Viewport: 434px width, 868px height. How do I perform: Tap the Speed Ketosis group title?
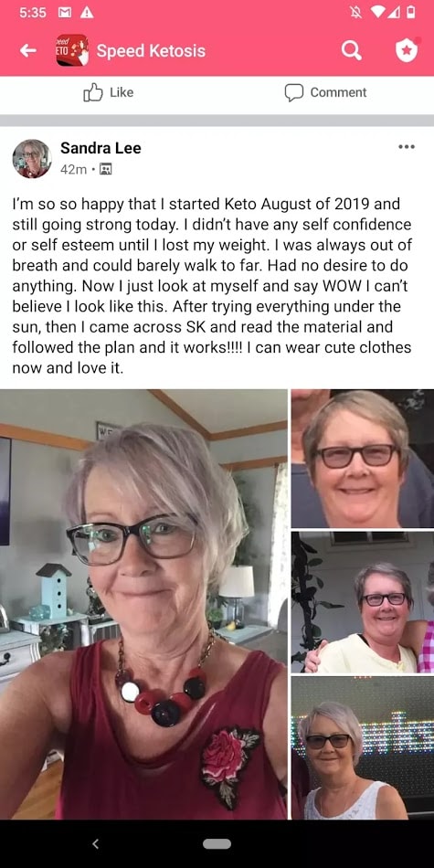(151, 51)
